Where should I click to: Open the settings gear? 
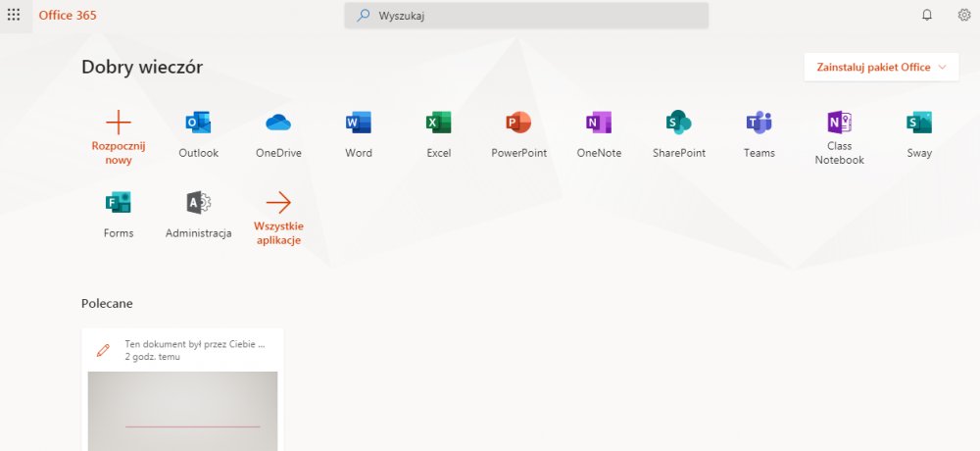[x=964, y=15]
